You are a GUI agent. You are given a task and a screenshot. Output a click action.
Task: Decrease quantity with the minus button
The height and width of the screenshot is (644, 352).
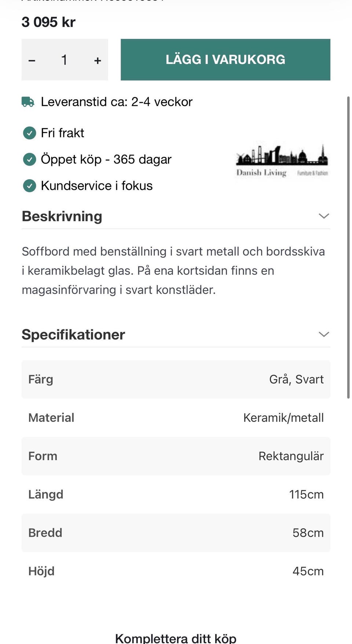pos(32,60)
